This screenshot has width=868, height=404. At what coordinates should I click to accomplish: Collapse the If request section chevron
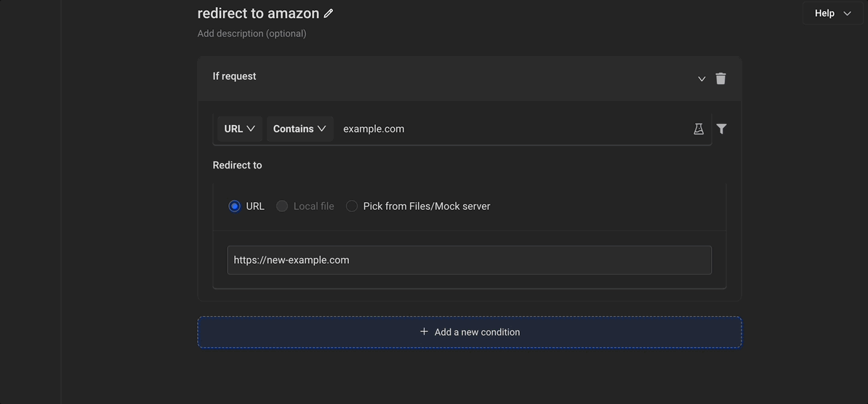click(702, 78)
